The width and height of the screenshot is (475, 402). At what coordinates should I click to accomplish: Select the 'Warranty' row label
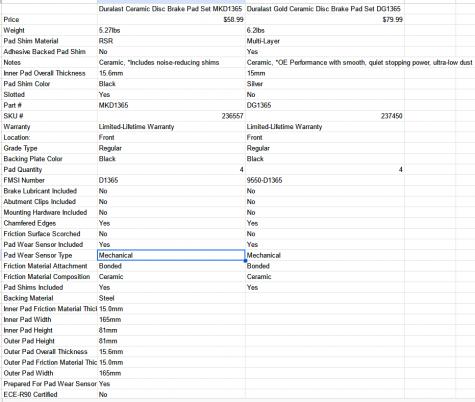coord(49,127)
